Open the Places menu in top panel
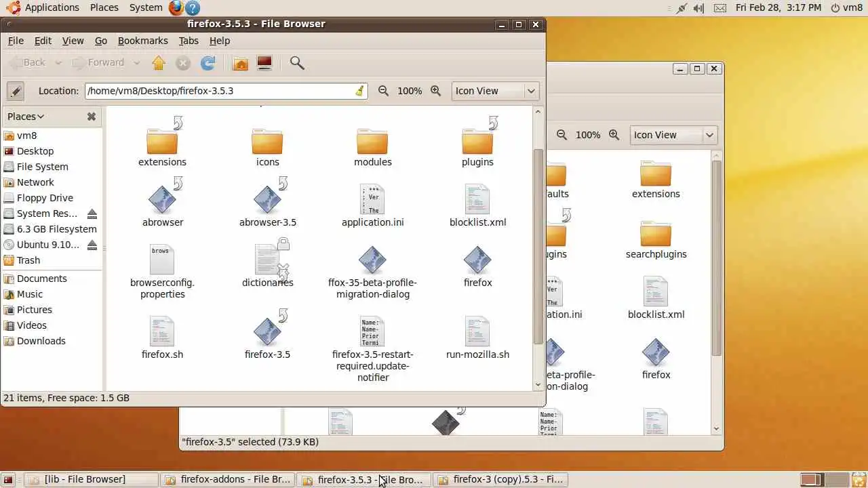This screenshot has height=488, width=868. [x=104, y=7]
